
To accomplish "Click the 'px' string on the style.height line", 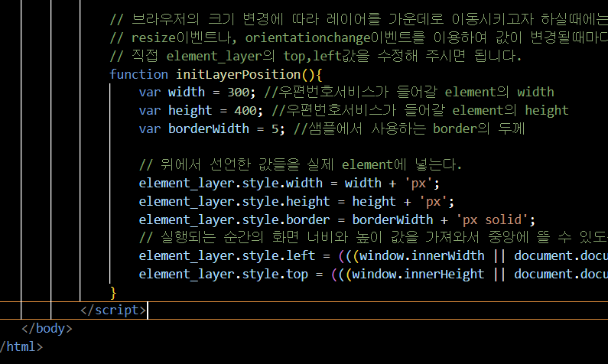I will click(433, 201).
